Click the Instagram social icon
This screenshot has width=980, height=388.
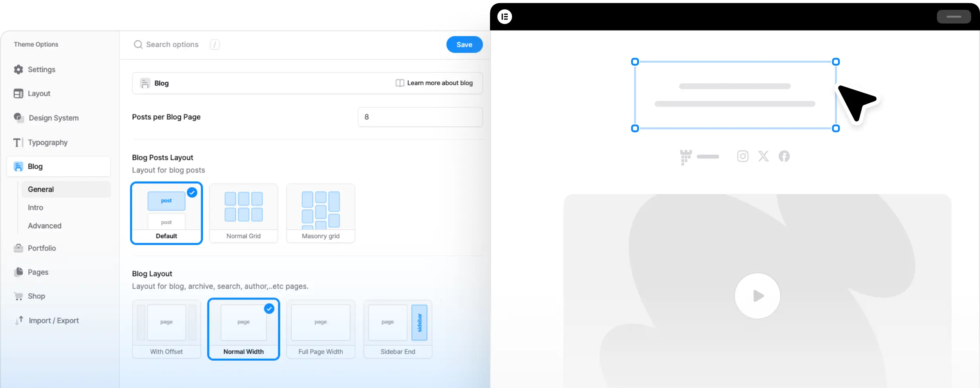742,156
